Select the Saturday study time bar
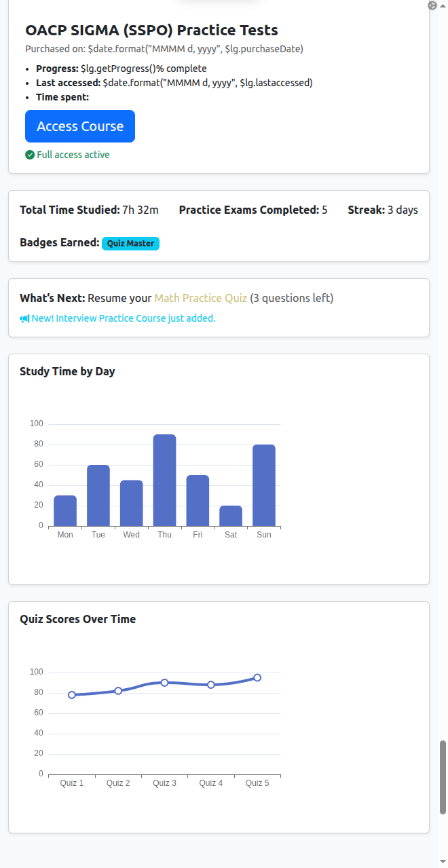This screenshot has width=448, height=868. tap(231, 516)
